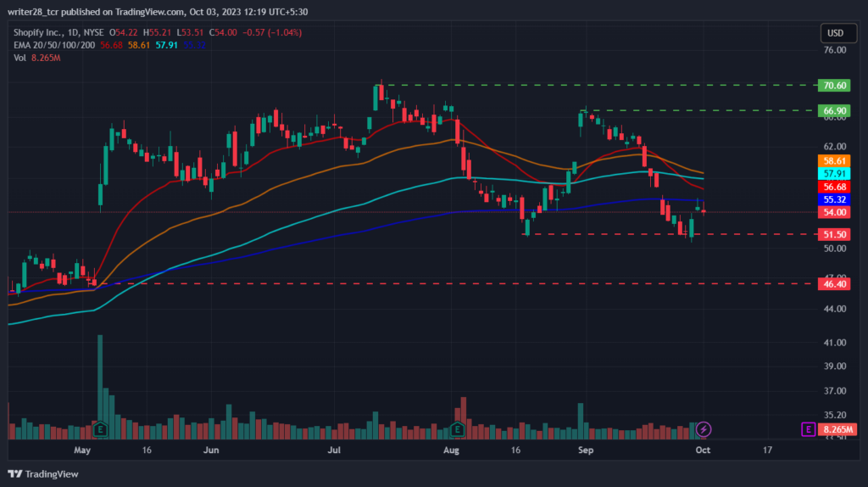868x487 pixels.
Task: Click the writer28_tcr published header text
Action: click(x=158, y=12)
